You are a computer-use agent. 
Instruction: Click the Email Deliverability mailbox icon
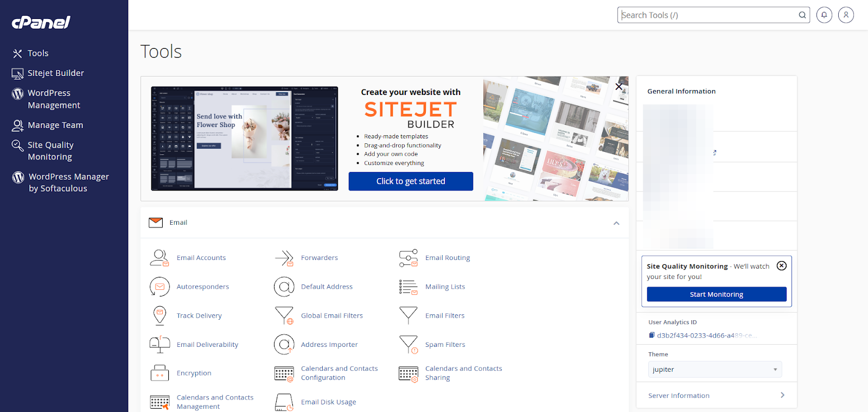[159, 344]
